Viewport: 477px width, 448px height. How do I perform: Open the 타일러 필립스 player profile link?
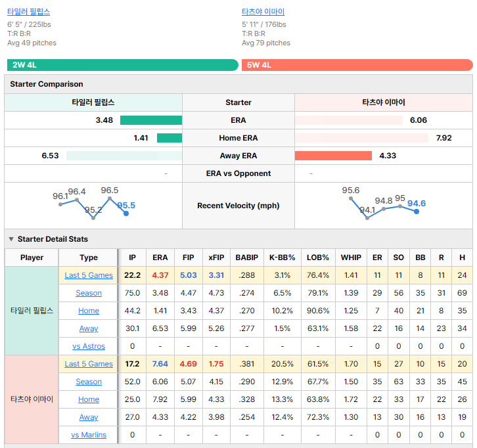point(29,12)
